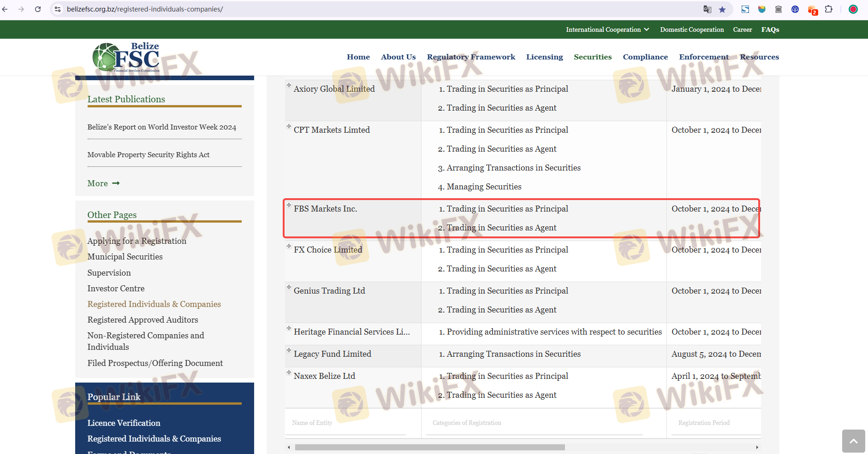Click the translate page icon

(x=707, y=9)
